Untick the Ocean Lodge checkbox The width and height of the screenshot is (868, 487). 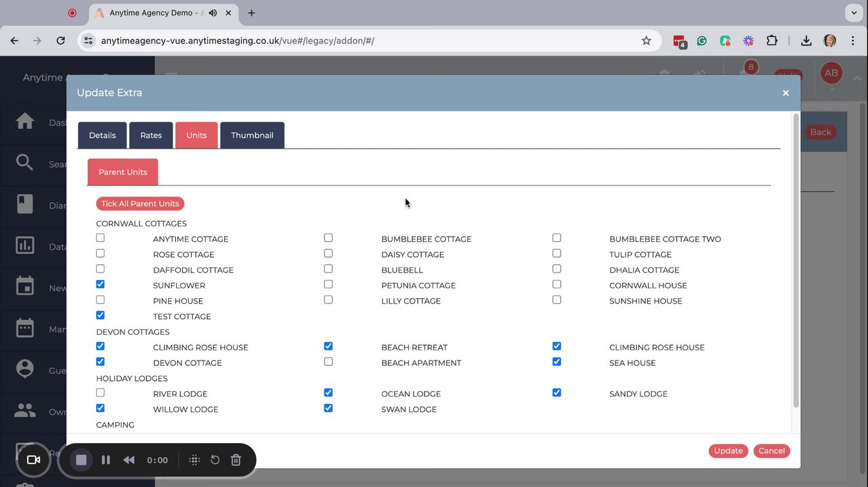(x=328, y=393)
